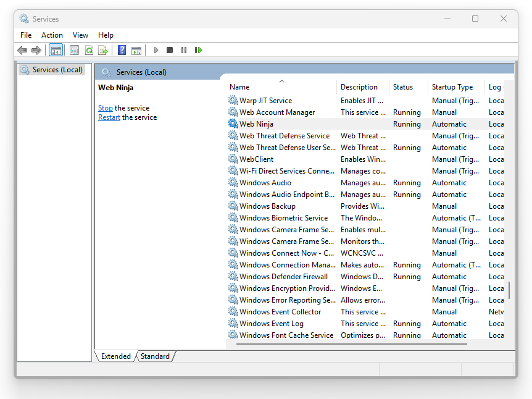Open Properties from the toolbar icon
Viewport: 532px width, 399px height.
pos(74,50)
